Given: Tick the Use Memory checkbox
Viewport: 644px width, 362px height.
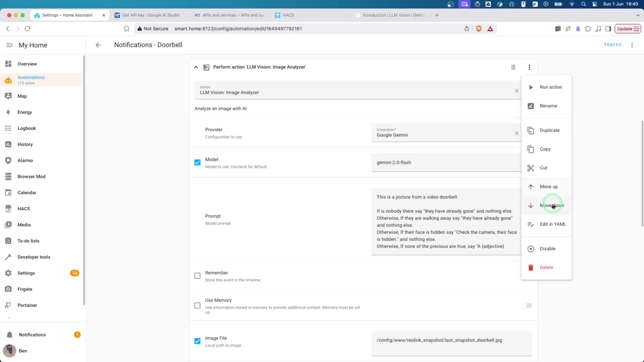Looking at the screenshot, I should (x=197, y=306).
